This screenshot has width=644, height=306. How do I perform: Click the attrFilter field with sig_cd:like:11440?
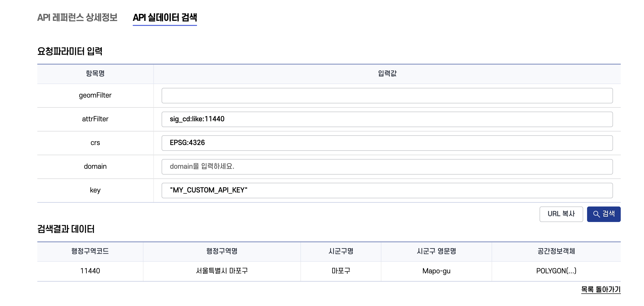click(387, 119)
